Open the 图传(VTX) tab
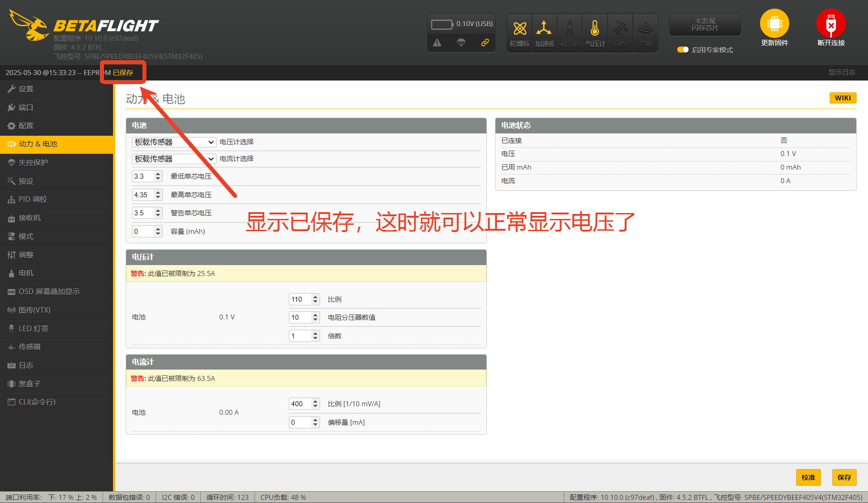This screenshot has width=868, height=503. pyautogui.click(x=57, y=310)
